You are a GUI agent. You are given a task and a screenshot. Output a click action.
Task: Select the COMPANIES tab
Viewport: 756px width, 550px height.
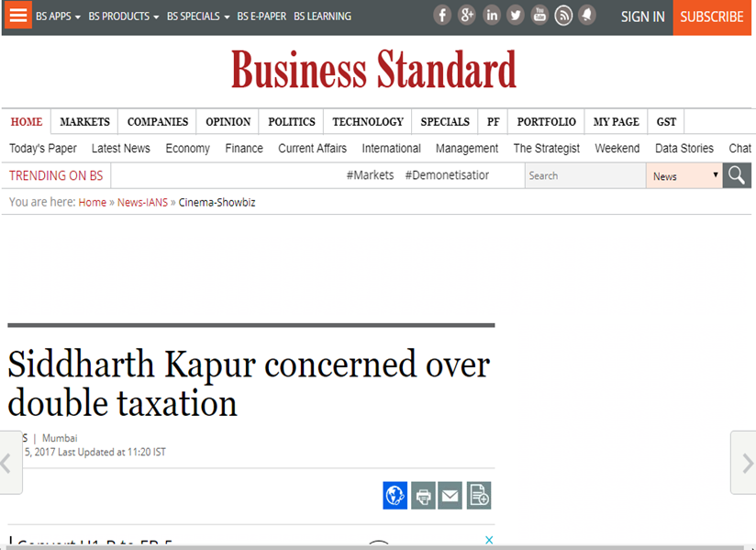[x=158, y=122]
